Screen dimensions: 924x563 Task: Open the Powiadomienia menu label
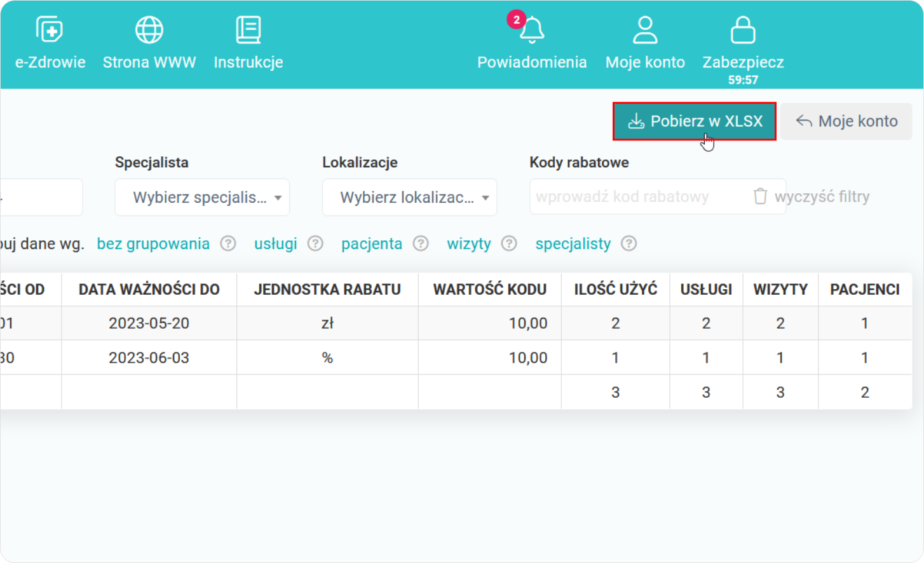click(x=532, y=62)
